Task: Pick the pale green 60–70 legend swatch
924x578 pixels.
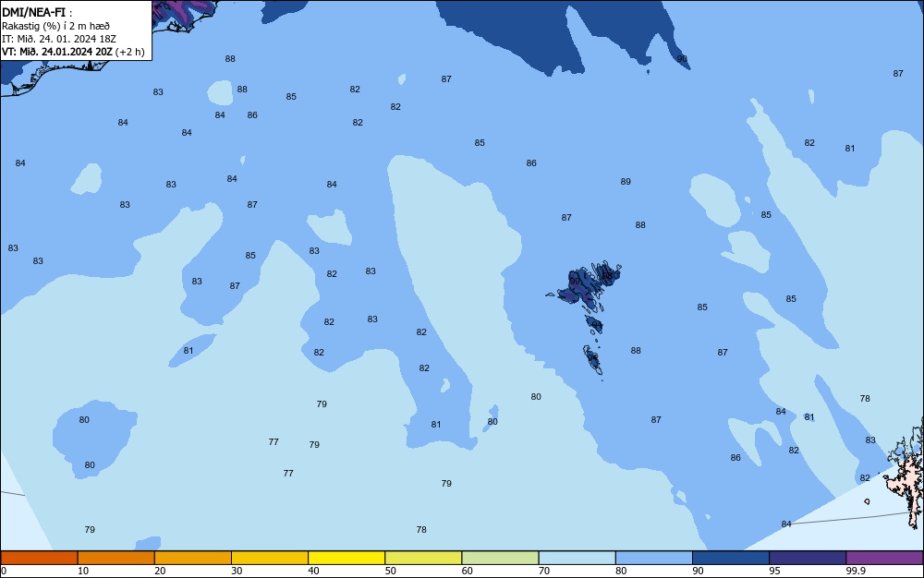Action: click(500, 558)
